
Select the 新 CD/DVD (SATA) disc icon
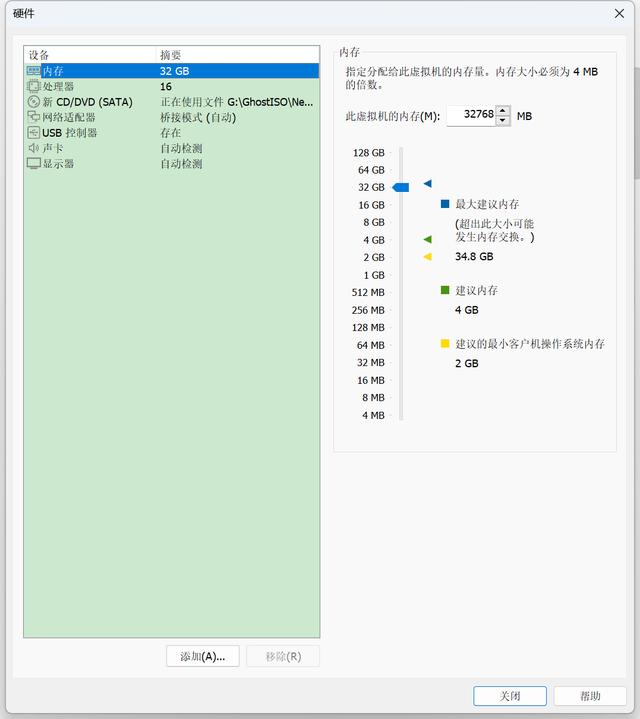34,102
